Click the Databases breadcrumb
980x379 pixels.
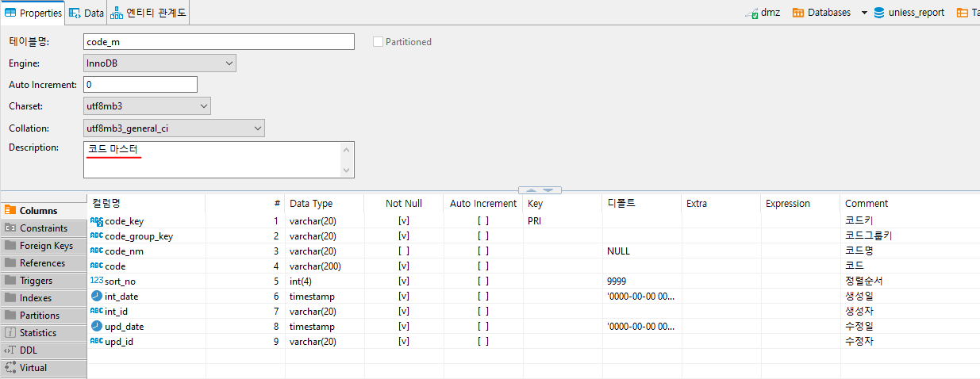821,13
